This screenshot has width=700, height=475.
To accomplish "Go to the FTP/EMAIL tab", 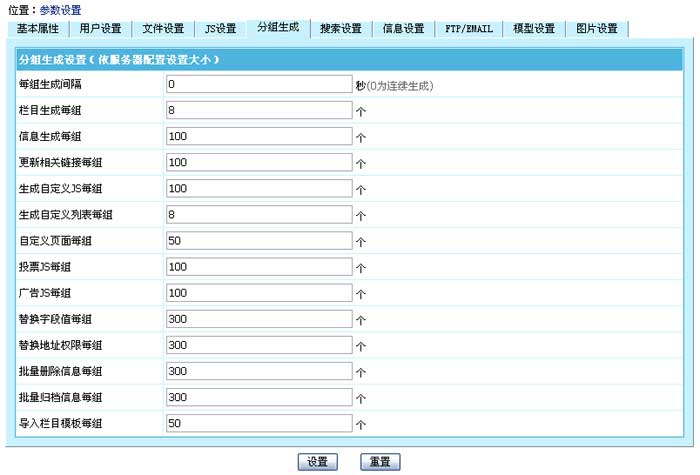I will 469,28.
